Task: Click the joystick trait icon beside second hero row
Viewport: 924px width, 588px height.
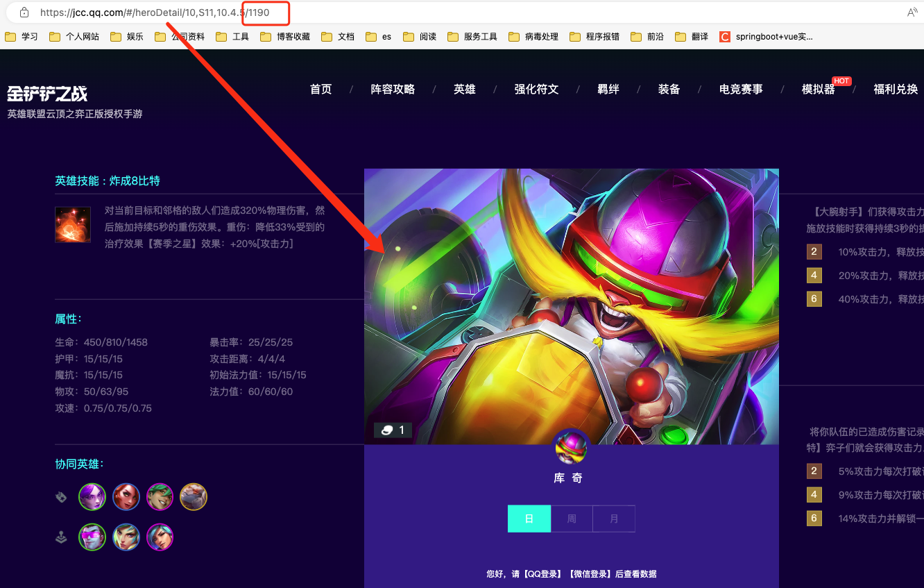Action: pyautogui.click(x=61, y=537)
